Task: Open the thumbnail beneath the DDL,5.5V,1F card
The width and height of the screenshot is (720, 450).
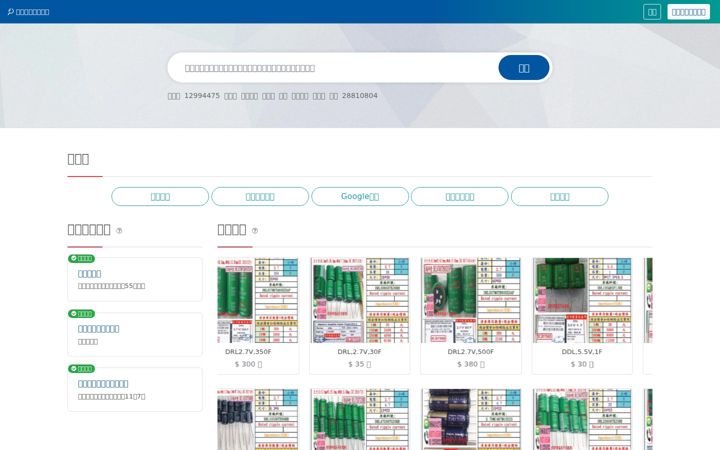Action: tap(582, 419)
